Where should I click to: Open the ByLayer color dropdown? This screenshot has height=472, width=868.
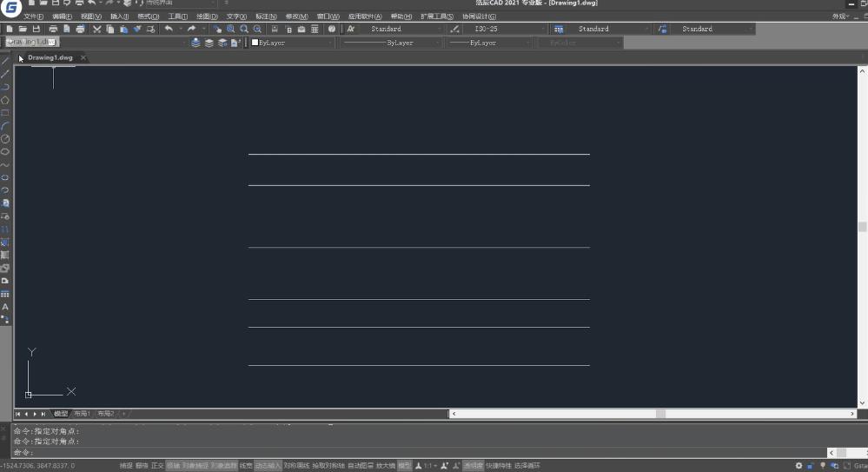(292, 43)
